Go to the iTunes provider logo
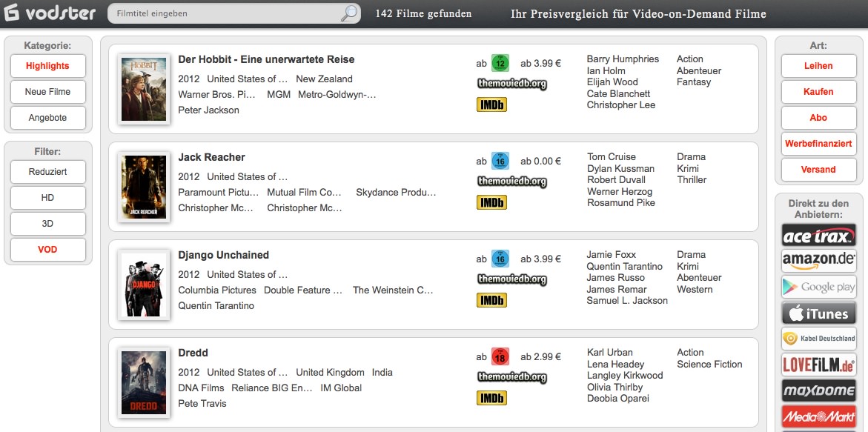Screen dimensions: 868x432 point(819,313)
